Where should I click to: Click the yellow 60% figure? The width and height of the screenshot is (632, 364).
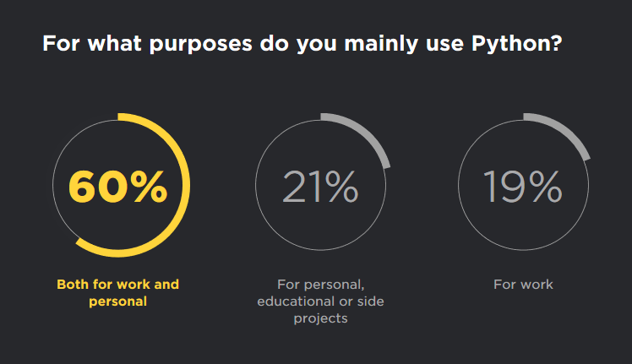(117, 187)
